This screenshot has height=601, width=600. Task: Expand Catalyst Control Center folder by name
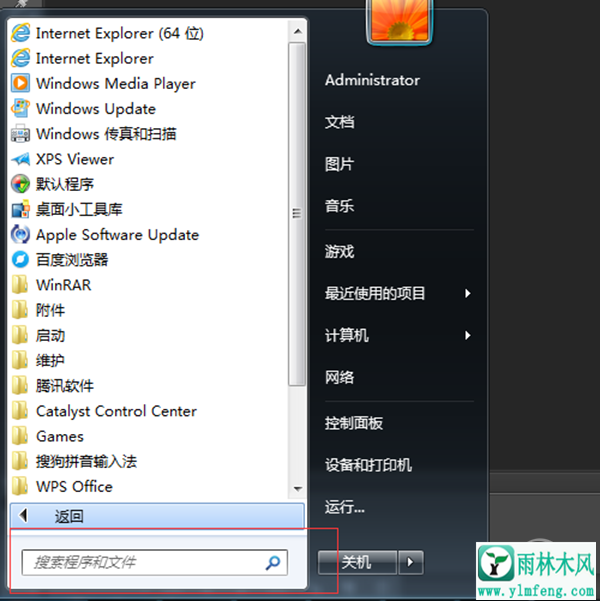click(116, 412)
